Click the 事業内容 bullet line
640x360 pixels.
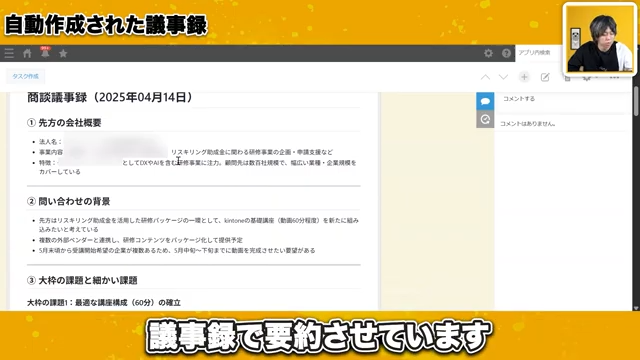(x=186, y=152)
